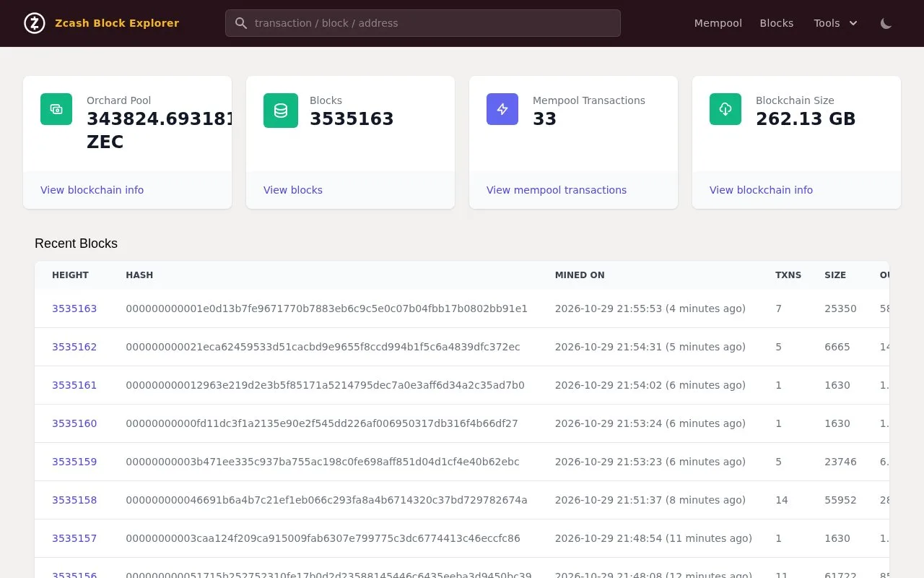Click the mempool count 33
This screenshot has height=578, width=924.
[544, 119]
